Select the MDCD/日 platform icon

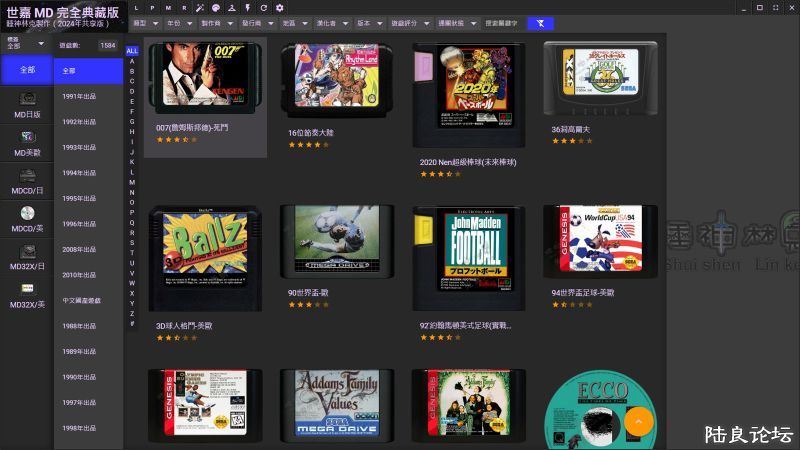pos(27,175)
